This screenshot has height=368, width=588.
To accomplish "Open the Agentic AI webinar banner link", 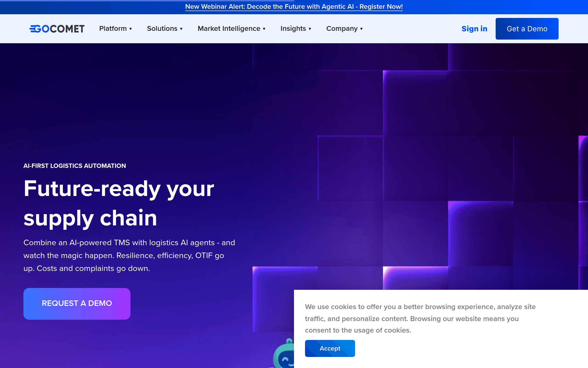I will coord(294,7).
